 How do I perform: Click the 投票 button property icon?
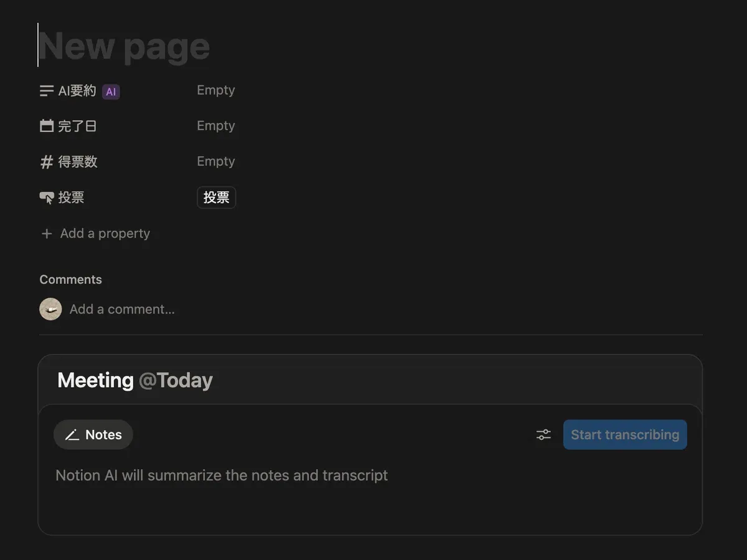(47, 198)
